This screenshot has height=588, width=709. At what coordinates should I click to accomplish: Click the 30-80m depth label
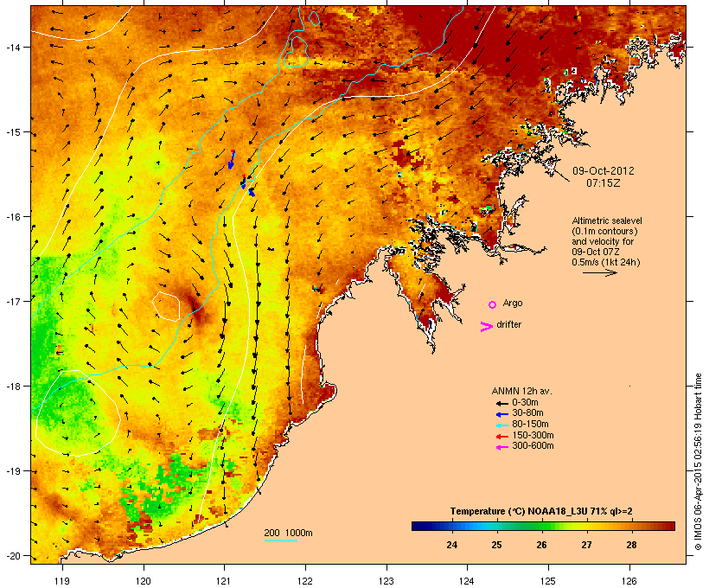coord(527,412)
